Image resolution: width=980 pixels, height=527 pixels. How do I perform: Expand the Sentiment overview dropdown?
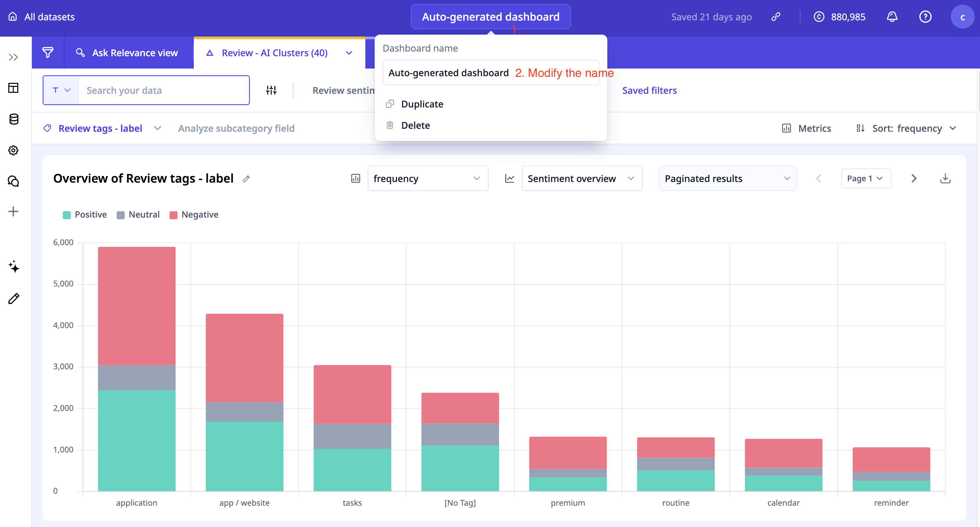coord(582,178)
